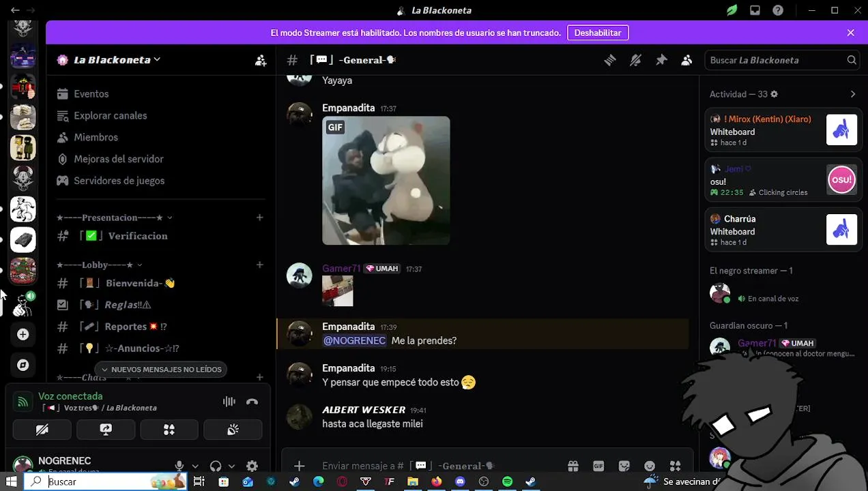Viewport: 868px width, 491px height.
Task: Toggle noise suppression waveform icon
Action: click(x=229, y=402)
